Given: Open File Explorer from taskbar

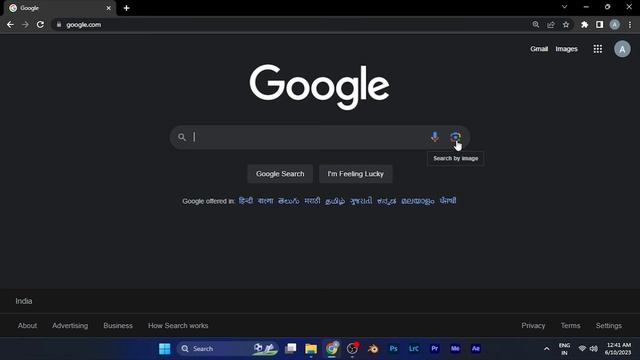Looking at the screenshot, I should (311, 349).
